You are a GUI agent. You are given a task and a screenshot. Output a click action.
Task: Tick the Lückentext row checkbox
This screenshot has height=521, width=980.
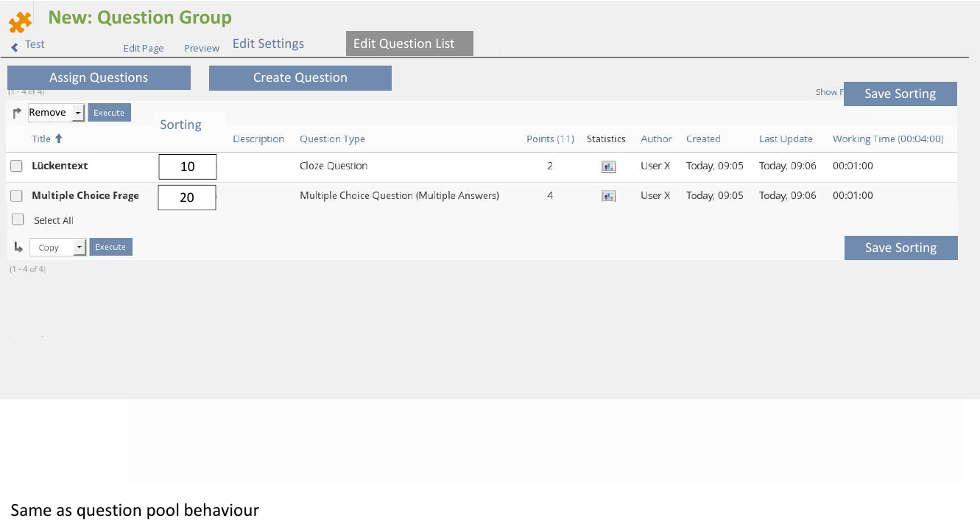[16, 167]
